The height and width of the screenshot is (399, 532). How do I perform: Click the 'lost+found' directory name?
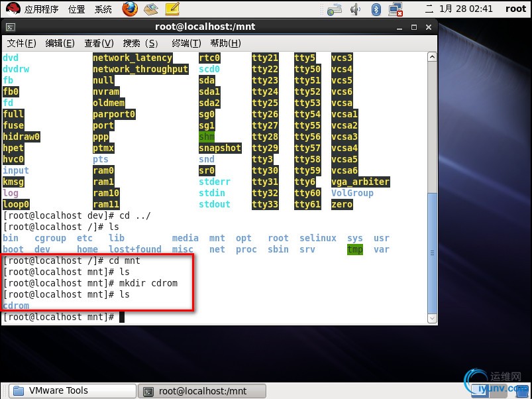coord(135,249)
